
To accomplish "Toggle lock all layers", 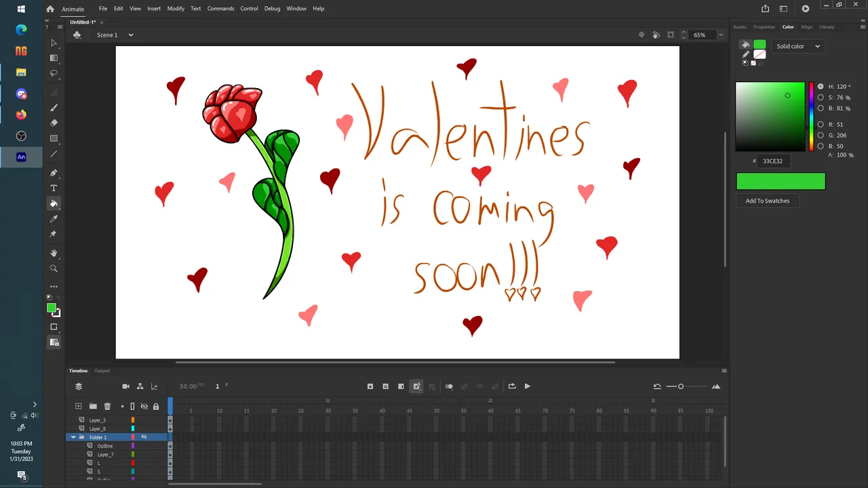I will point(156,406).
